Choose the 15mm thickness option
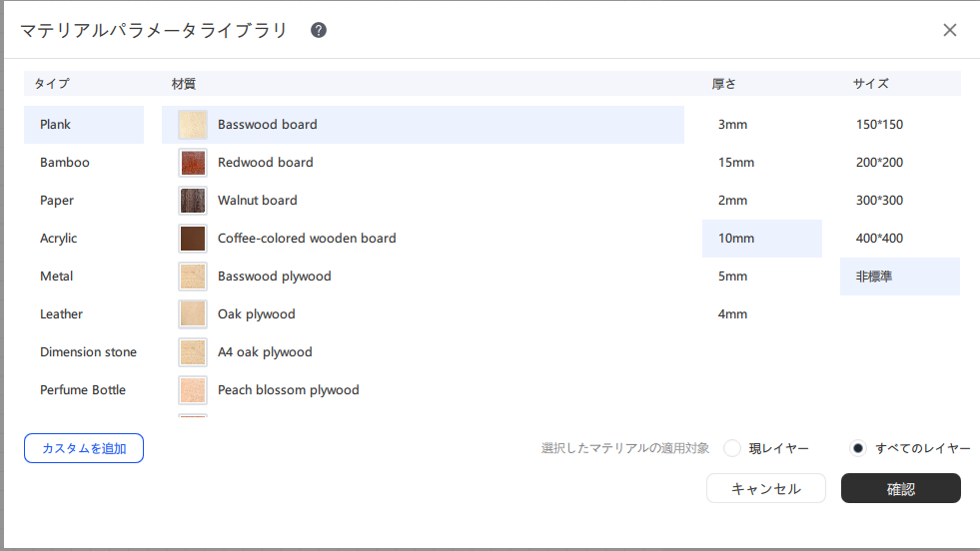Screen dimensions: 980x551 [736, 163]
